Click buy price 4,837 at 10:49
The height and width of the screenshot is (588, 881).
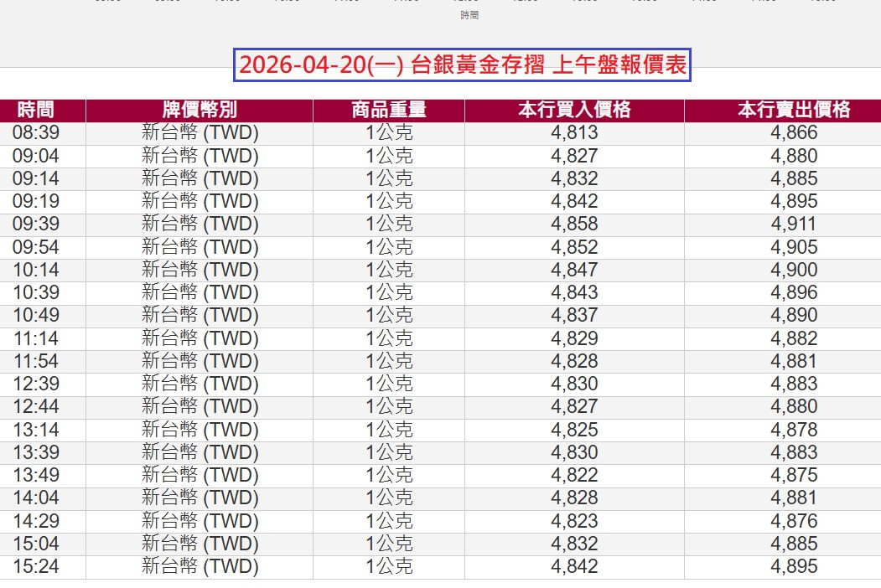pyautogui.click(x=574, y=315)
